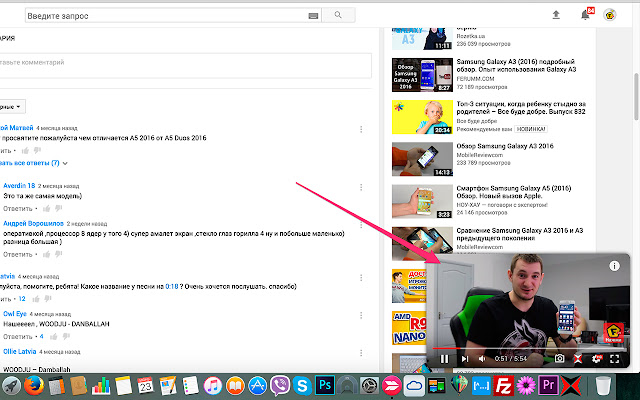
Task: Mute the mini player volume
Action: point(482,359)
